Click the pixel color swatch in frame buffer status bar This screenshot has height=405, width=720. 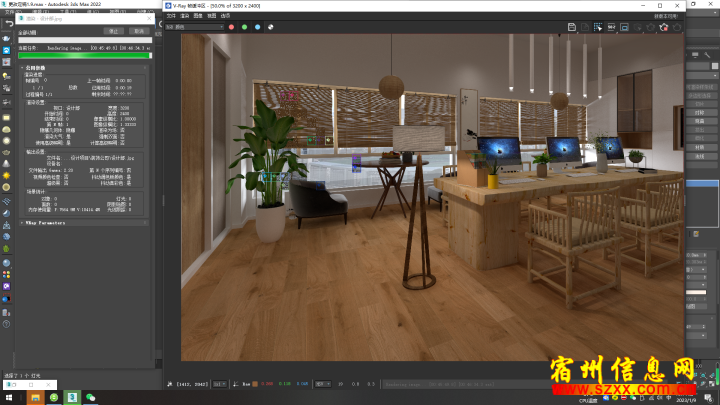[x=255, y=384]
